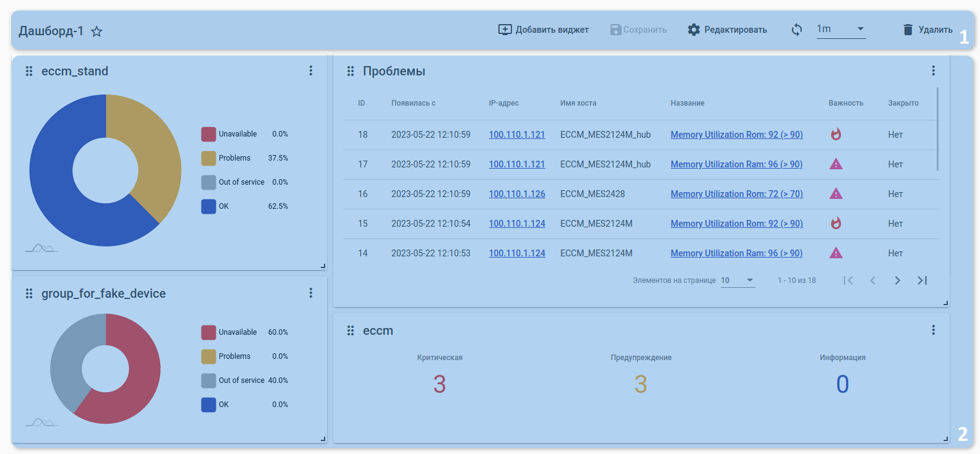Click the refresh dashboard icon
980x454 pixels.
coord(797,30)
